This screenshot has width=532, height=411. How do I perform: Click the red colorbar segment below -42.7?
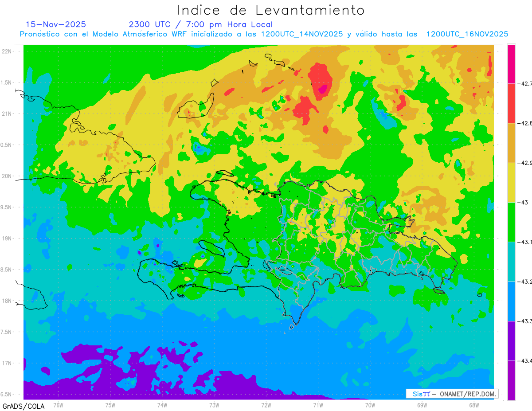[x=511, y=103]
